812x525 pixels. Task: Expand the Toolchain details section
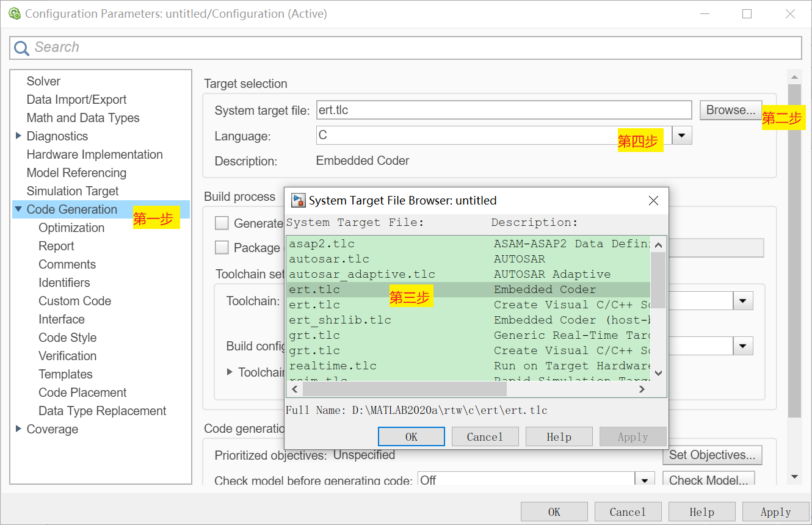[x=230, y=371]
